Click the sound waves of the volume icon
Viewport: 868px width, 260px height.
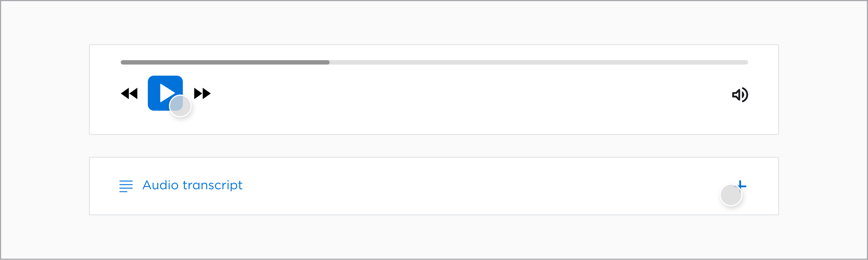pos(745,95)
